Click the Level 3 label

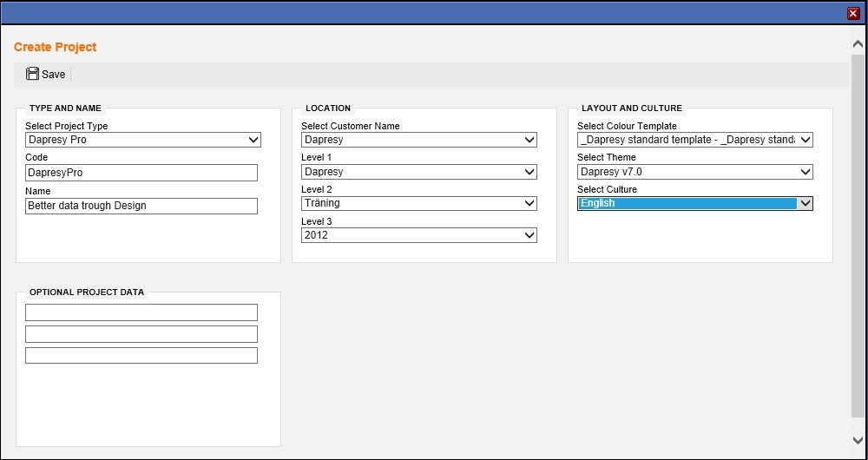pyautogui.click(x=317, y=221)
